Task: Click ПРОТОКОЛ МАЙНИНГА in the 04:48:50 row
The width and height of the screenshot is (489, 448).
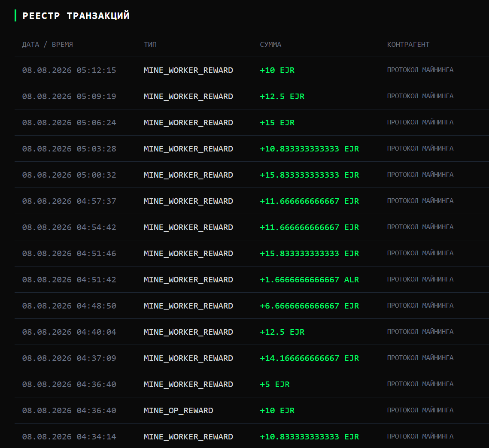Action: [420, 306]
